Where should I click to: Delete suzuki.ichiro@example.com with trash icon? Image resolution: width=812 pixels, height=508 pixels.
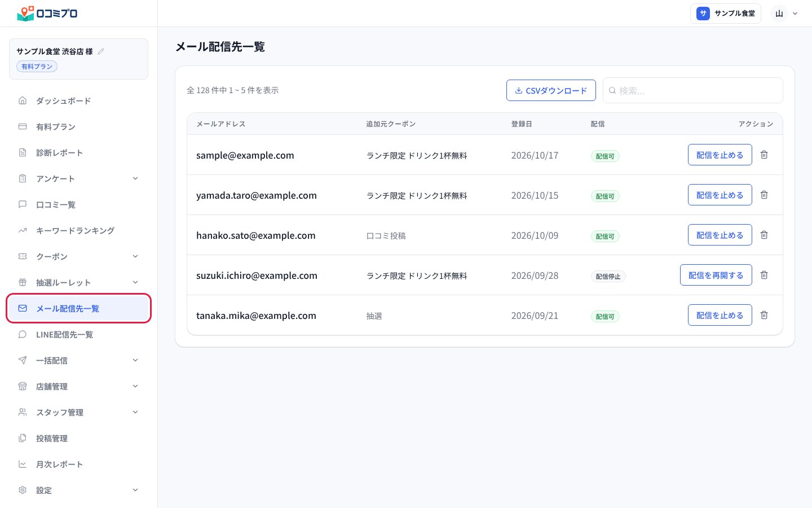tap(764, 275)
